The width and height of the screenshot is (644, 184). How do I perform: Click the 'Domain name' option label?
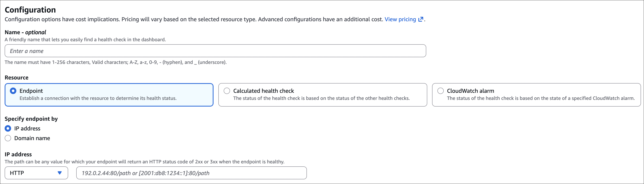click(x=32, y=138)
